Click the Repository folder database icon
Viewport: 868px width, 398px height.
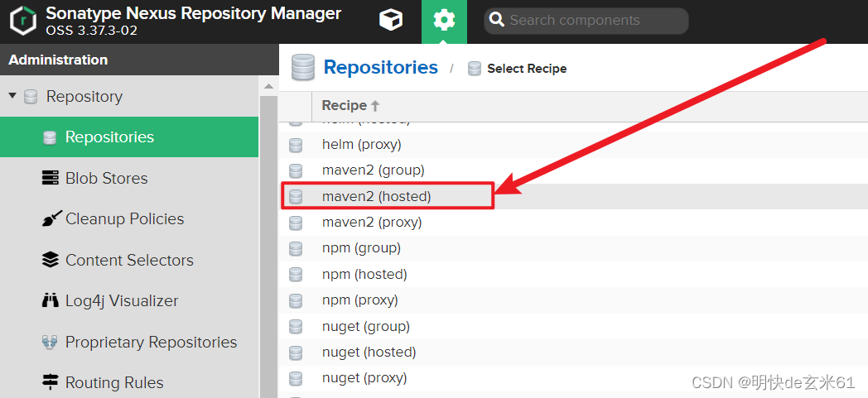(31, 97)
